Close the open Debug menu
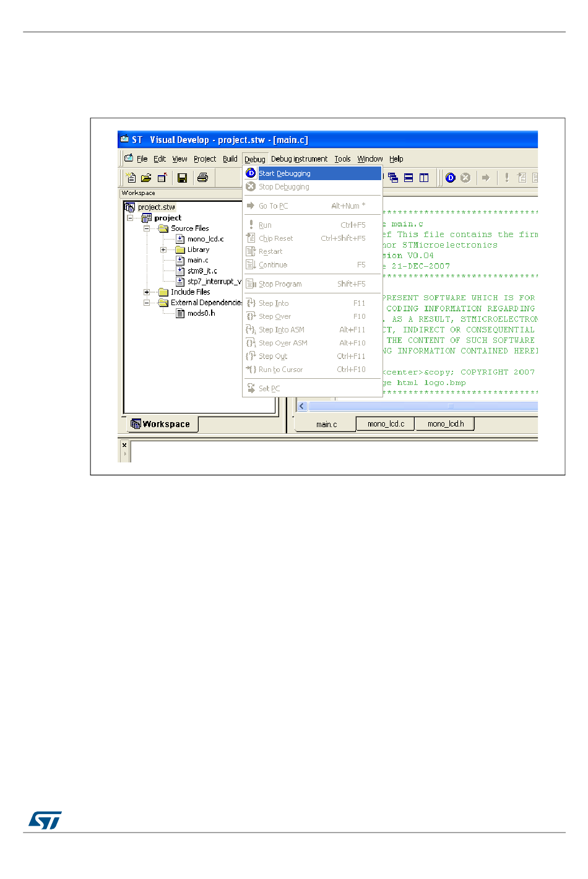588x879 pixels. pyautogui.click(x=255, y=159)
